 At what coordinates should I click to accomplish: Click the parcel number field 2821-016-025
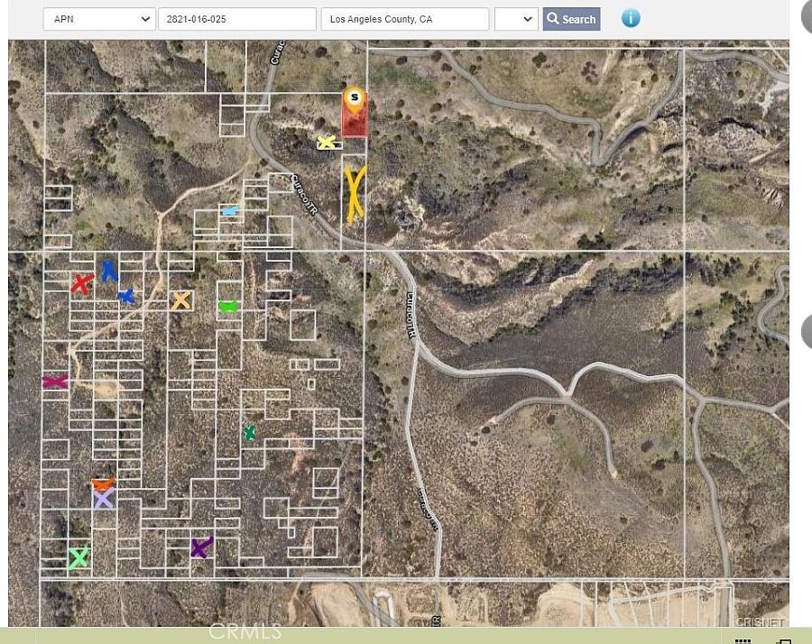pyautogui.click(x=236, y=19)
